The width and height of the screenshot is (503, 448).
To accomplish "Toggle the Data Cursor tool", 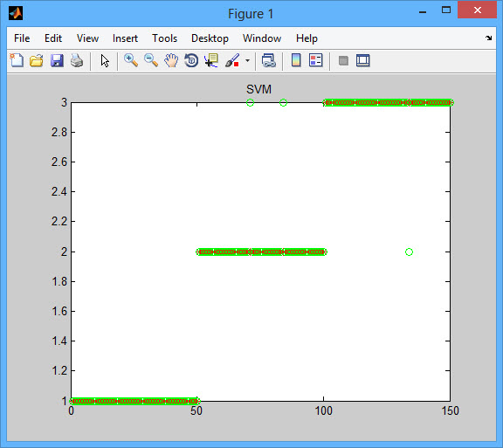I will (x=211, y=60).
